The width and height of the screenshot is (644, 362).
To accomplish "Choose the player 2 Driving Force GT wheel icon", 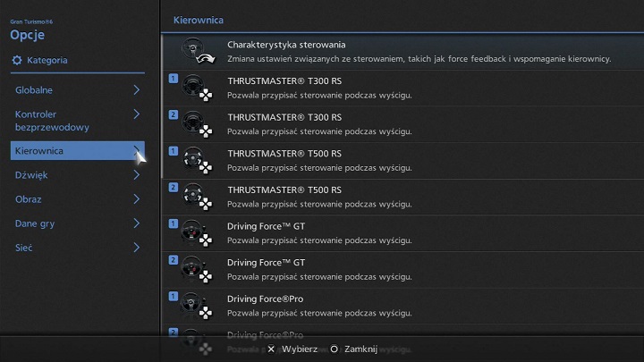I will [x=191, y=268].
